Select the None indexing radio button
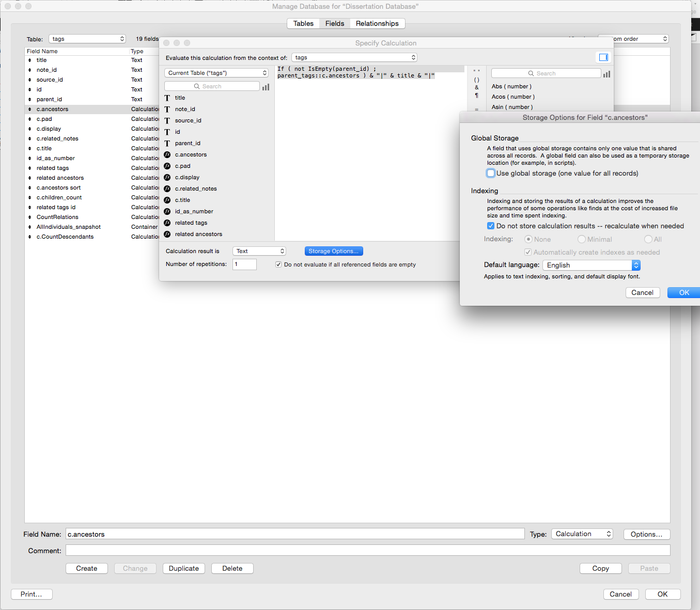This screenshot has height=610, width=700. [x=528, y=239]
